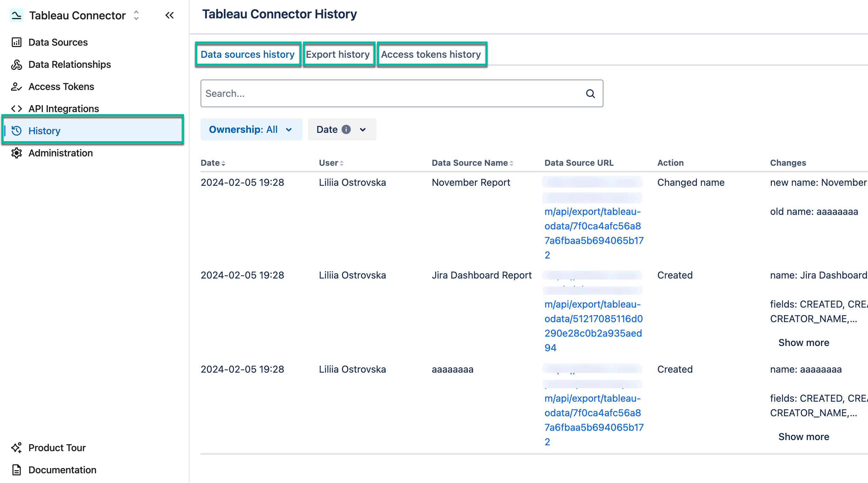The image size is (868, 483).
Task: Expand the Date filter dropdown
Action: [342, 129]
